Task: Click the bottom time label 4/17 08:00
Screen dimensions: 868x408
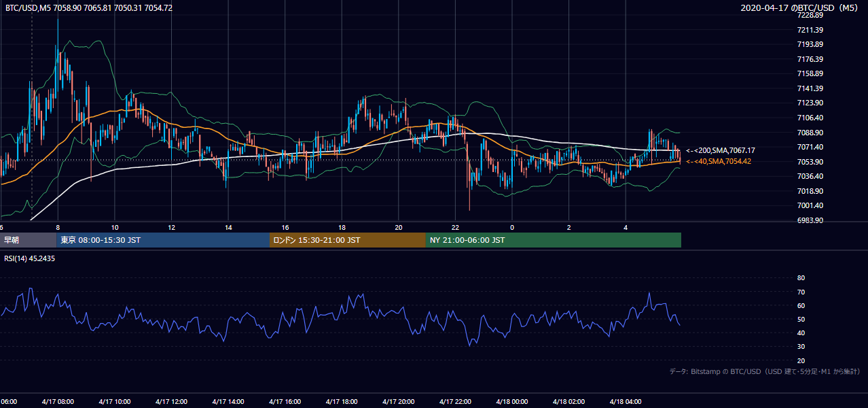Action: tap(58, 402)
